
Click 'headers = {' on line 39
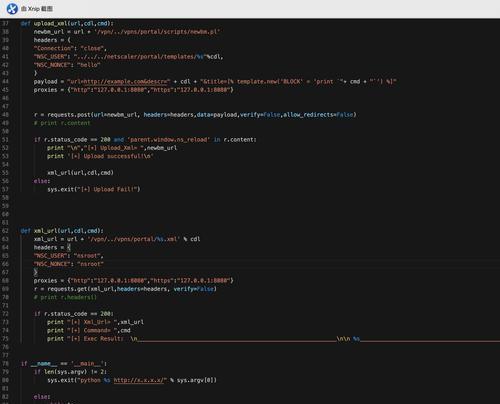click(52, 40)
